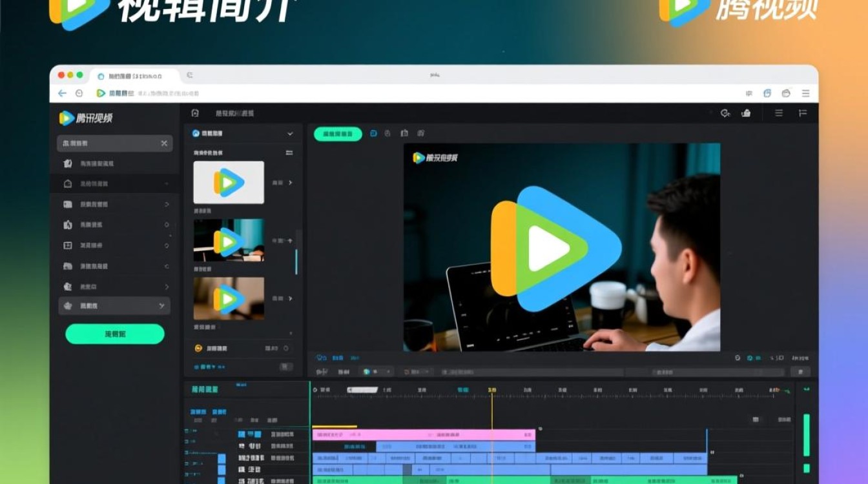Click button at far right of bottom toolbar
The height and width of the screenshot is (484, 868).
(x=800, y=372)
